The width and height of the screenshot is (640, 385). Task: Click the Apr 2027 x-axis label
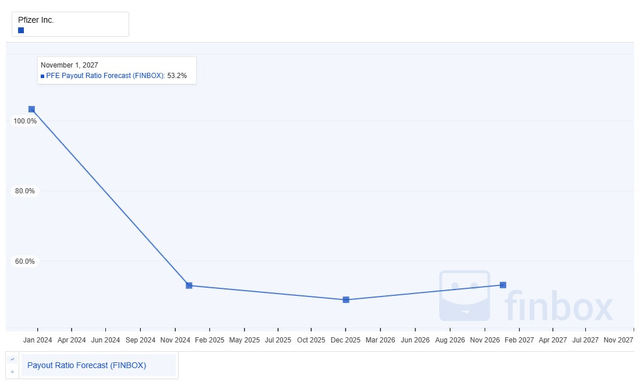(x=553, y=340)
